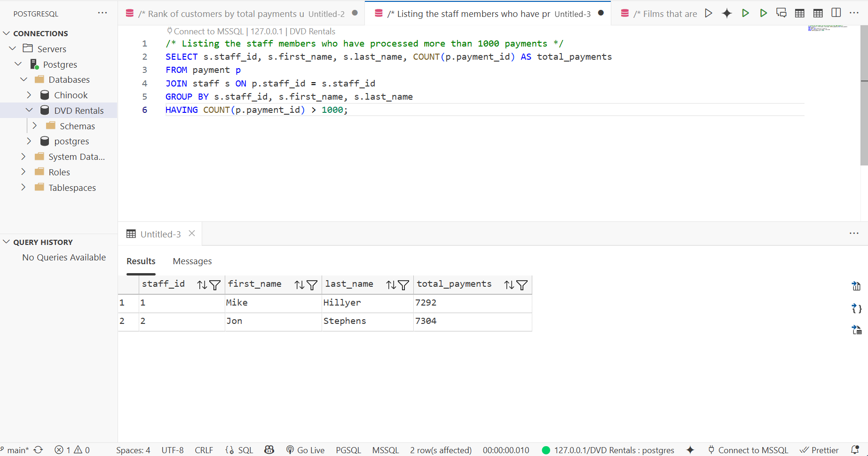Expand the Roles folder

point(24,172)
